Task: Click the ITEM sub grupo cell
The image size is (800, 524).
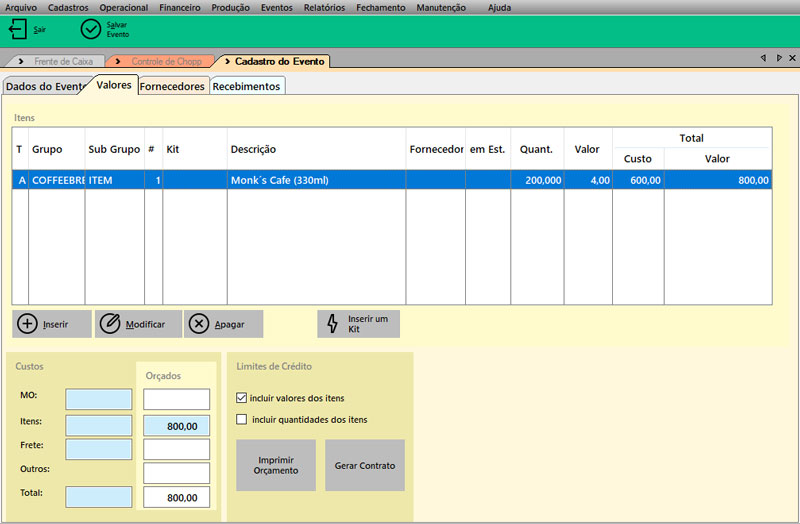Action: coord(115,180)
